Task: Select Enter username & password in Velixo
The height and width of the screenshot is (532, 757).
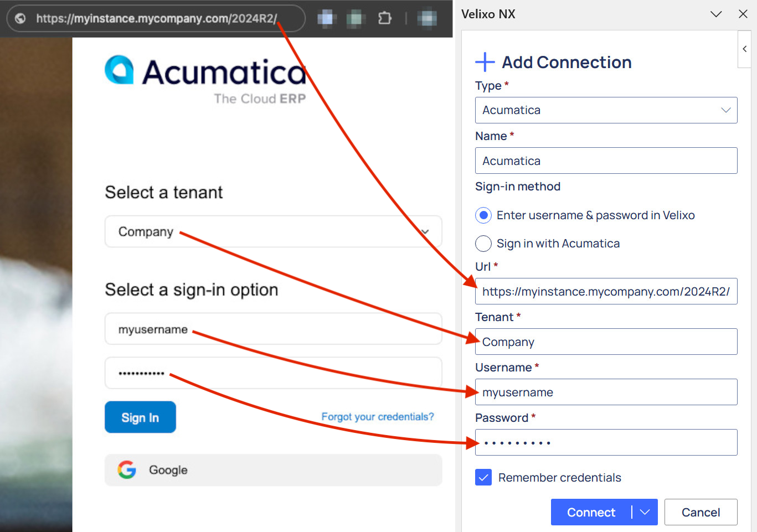Action: tap(483, 215)
